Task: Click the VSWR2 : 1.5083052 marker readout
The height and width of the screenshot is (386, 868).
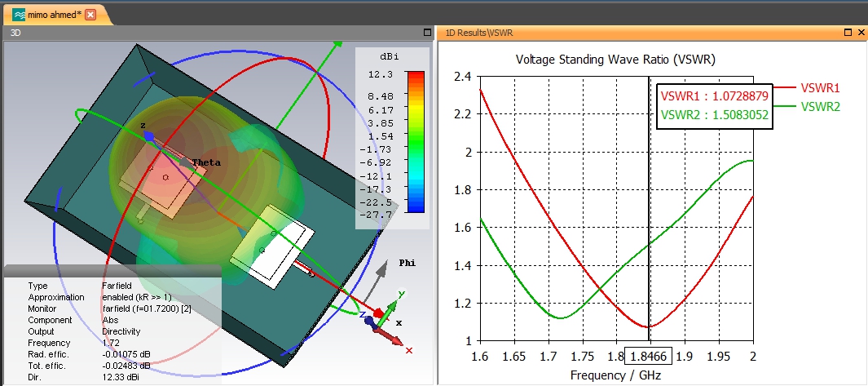Action: click(715, 115)
